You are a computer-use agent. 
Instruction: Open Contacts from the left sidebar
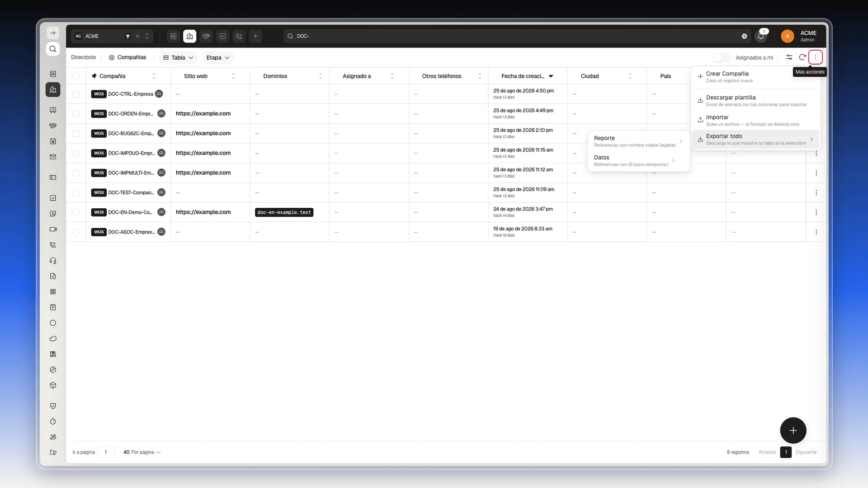coord(53,74)
